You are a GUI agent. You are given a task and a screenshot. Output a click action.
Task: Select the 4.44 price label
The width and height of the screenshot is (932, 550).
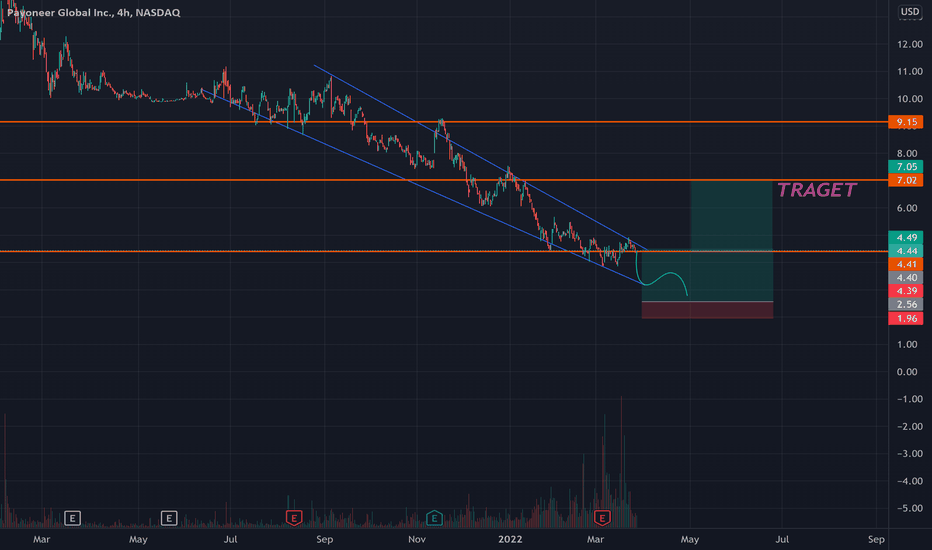pyautogui.click(x=906, y=251)
